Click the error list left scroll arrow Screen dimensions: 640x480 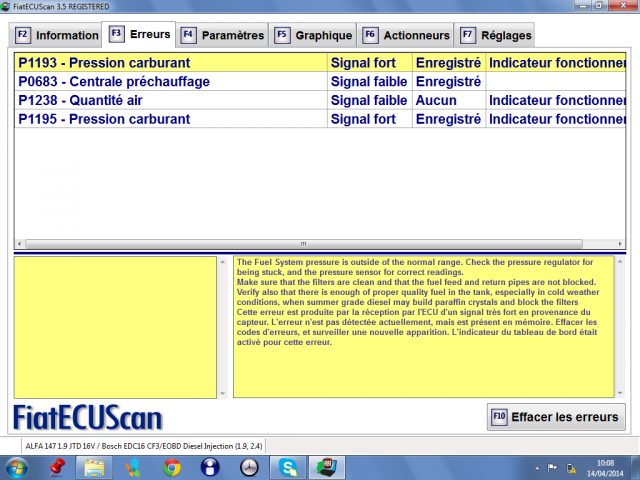click(x=19, y=244)
